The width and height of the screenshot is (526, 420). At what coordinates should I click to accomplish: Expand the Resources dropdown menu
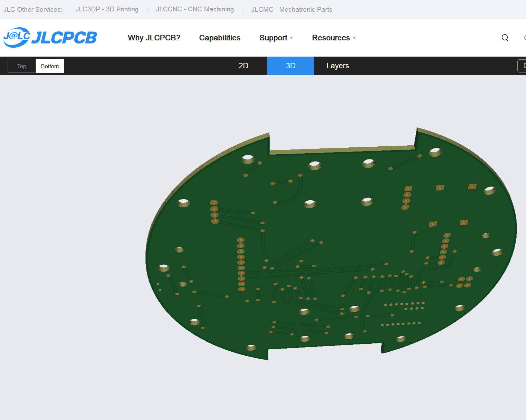click(334, 38)
